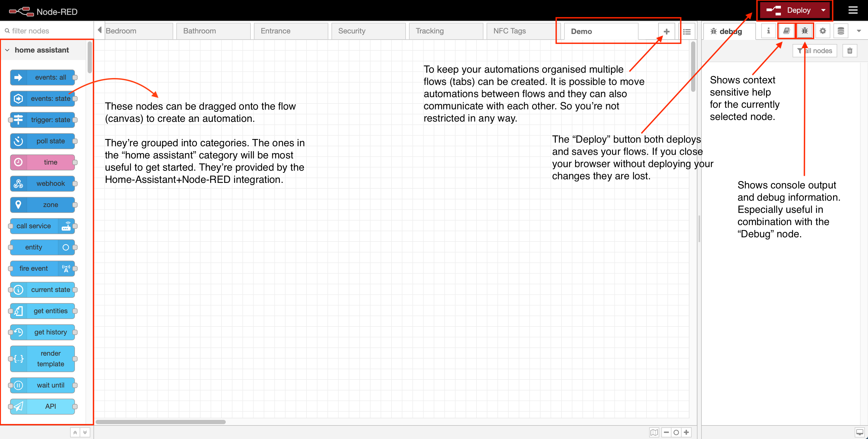The width and height of the screenshot is (868, 439).
Task: Select the 'trigger: state' node
Action: point(42,120)
